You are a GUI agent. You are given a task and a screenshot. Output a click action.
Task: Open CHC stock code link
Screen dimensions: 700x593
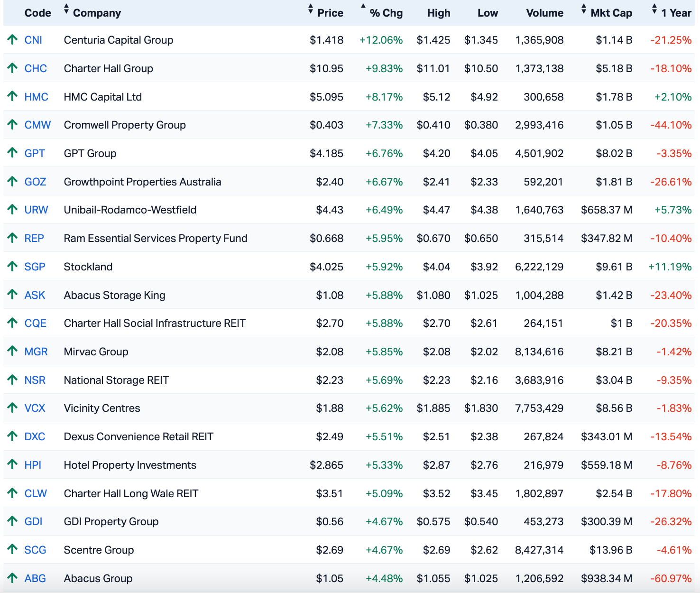point(36,68)
